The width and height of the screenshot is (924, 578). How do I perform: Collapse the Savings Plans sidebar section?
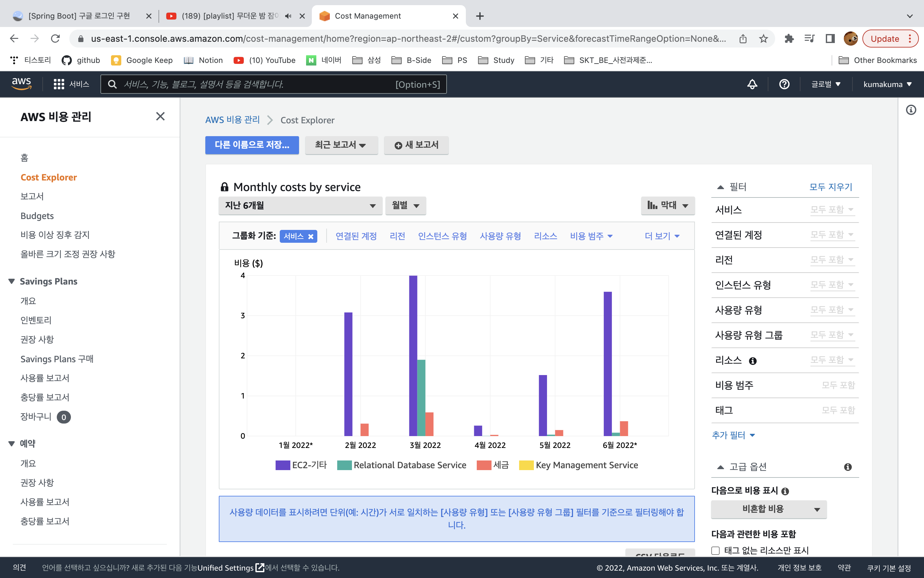click(x=12, y=281)
